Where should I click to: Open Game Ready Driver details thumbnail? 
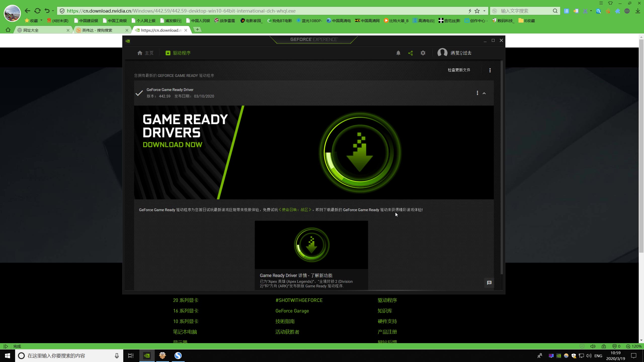click(x=311, y=245)
